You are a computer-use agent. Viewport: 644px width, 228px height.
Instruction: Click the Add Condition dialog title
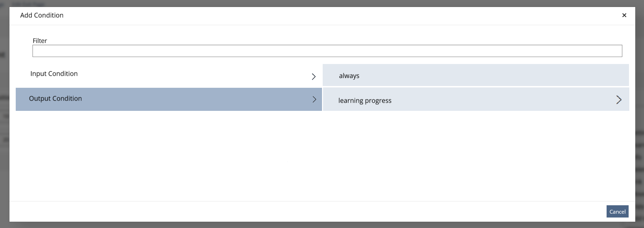[42, 15]
